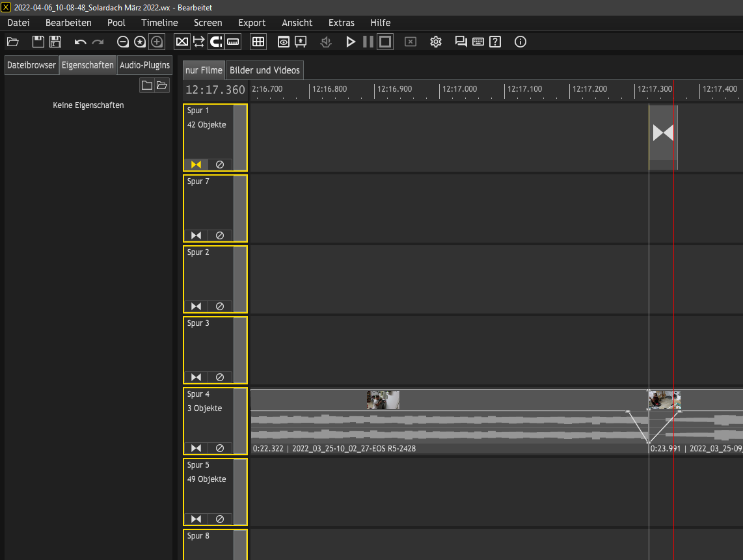Open the Timeline menu

(159, 23)
